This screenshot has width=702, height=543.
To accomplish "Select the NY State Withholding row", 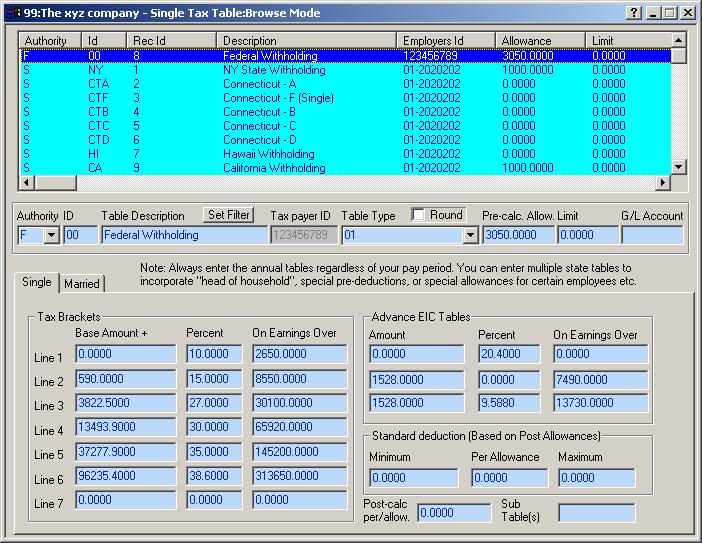I will [x=274, y=71].
